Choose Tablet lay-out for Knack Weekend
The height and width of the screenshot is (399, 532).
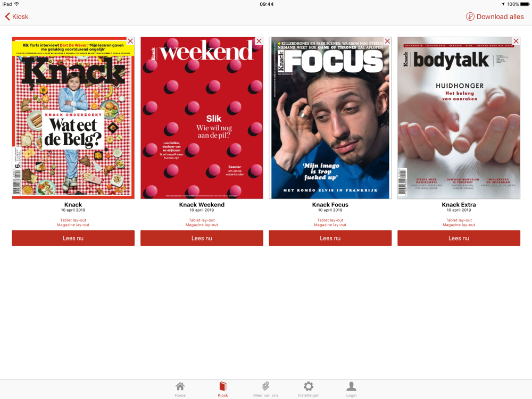click(202, 220)
